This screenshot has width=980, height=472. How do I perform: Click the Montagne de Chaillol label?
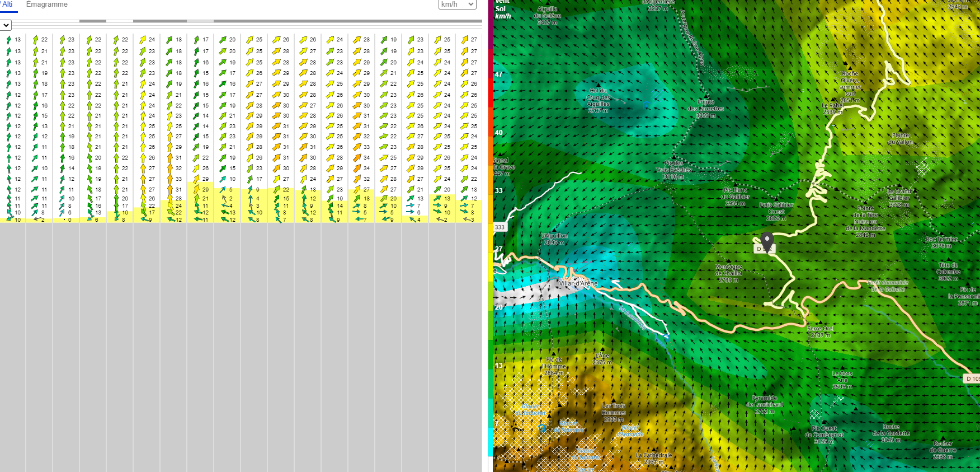[729, 273]
